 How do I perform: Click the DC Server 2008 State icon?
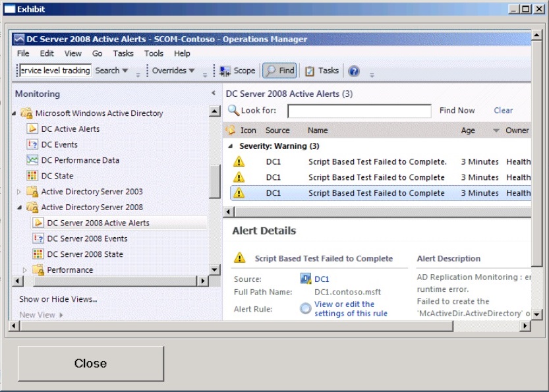pos(38,254)
